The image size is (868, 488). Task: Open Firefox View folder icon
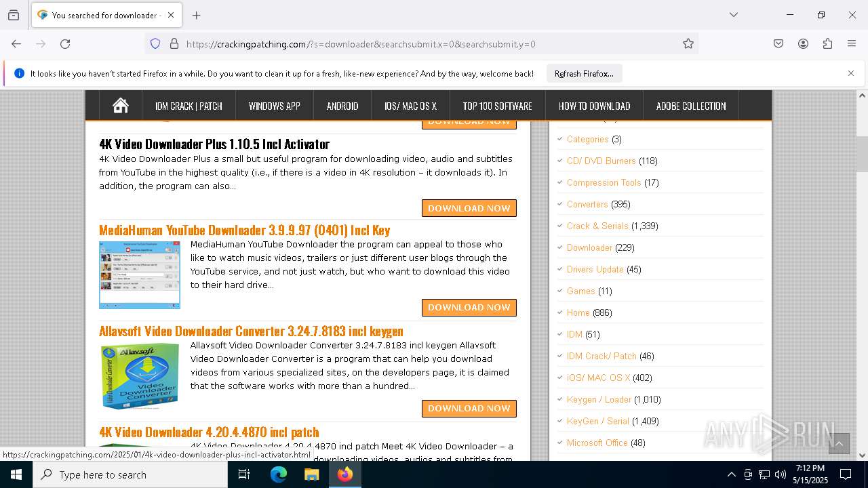[14, 15]
